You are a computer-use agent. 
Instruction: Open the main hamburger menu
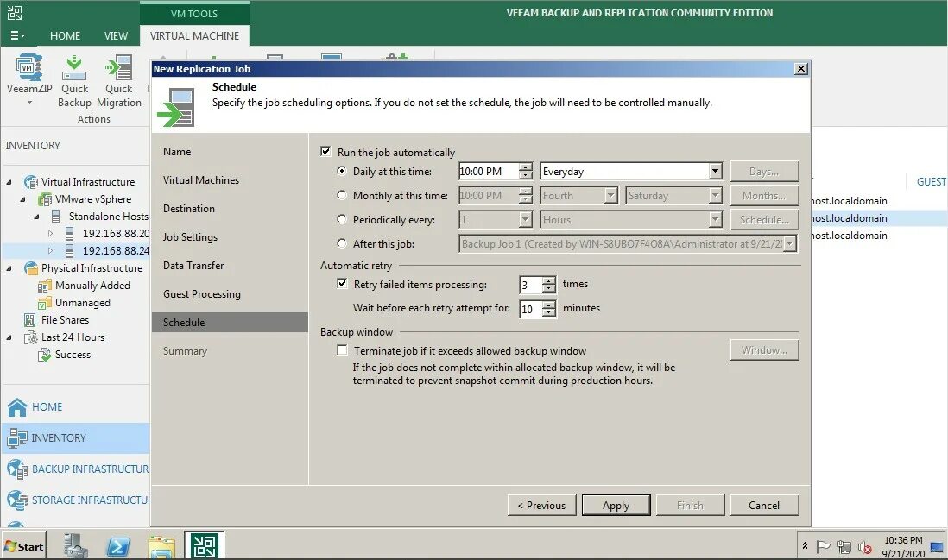(x=17, y=35)
